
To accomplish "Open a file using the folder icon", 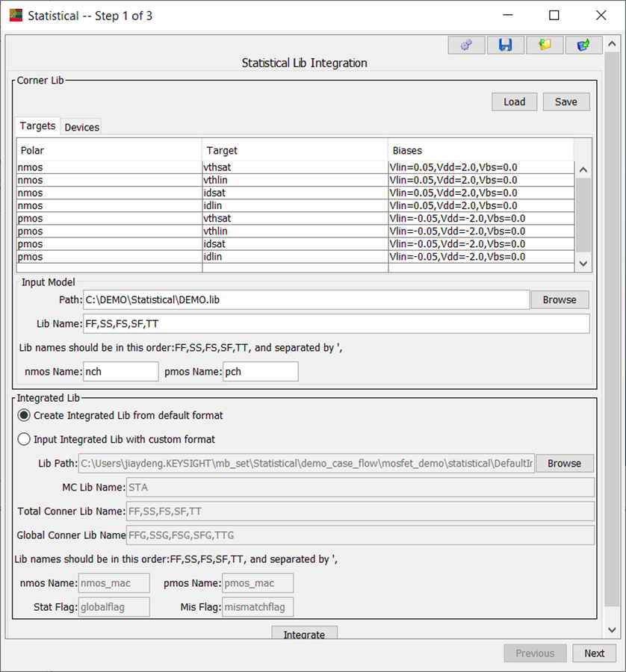I will tap(545, 45).
